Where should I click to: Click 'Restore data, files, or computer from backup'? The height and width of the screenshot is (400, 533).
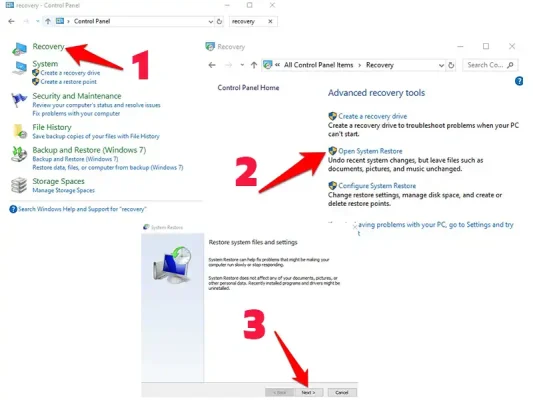[x=108, y=168]
